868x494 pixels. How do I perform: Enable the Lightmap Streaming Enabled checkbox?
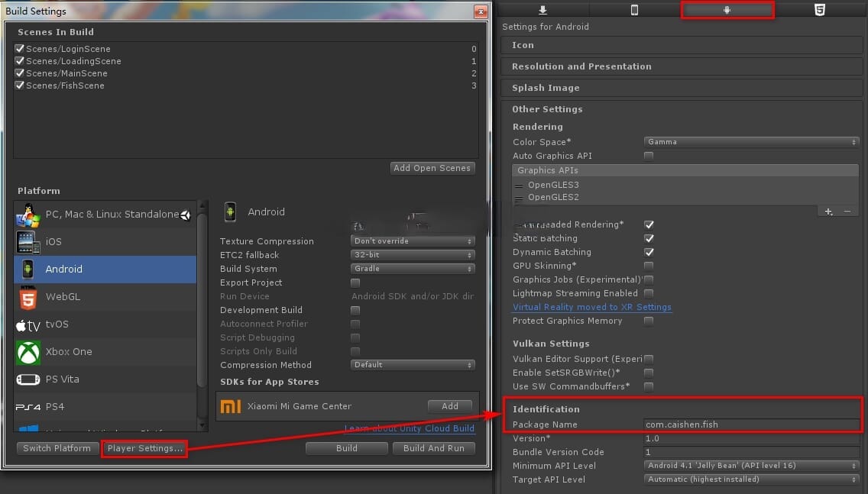(x=649, y=293)
